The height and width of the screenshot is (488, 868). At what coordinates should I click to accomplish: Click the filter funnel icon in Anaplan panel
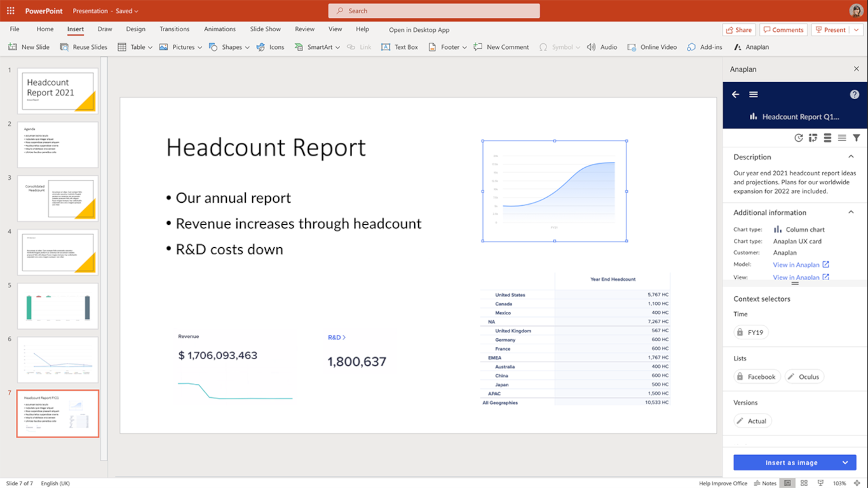[x=857, y=138]
